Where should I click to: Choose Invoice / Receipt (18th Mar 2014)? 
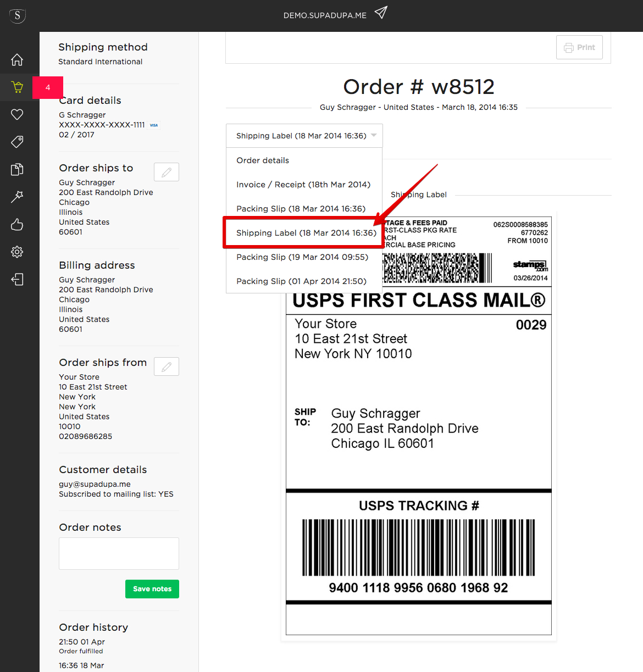[x=303, y=185]
